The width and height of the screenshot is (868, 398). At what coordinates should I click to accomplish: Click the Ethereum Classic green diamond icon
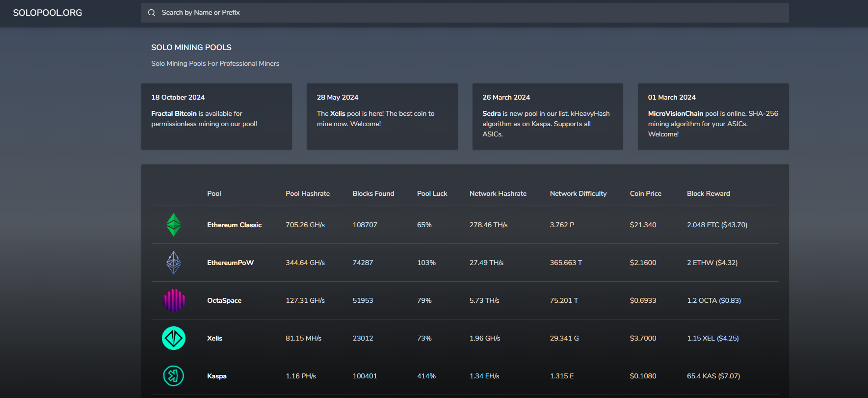coord(174,225)
